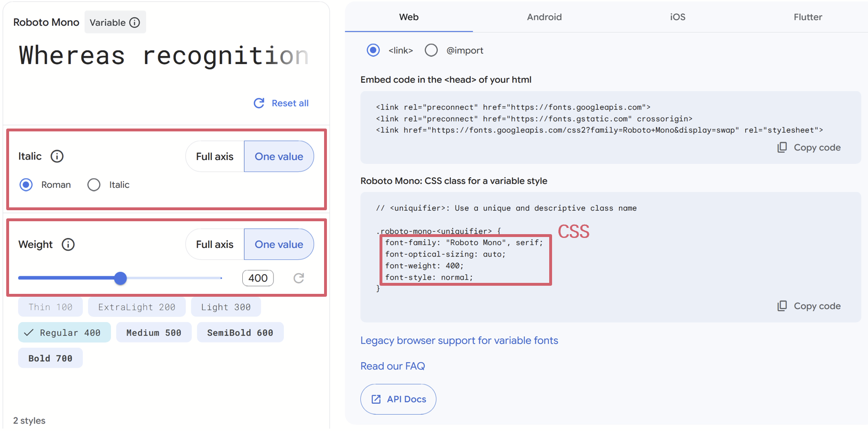This screenshot has width=868, height=431.
Task: Switch Weight axis to Full axis
Action: coord(215,244)
